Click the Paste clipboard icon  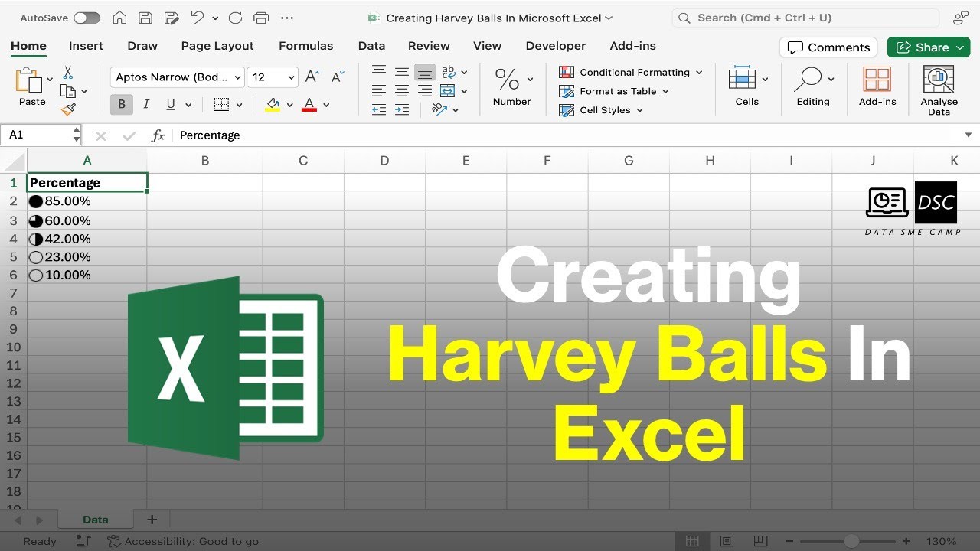(x=30, y=81)
